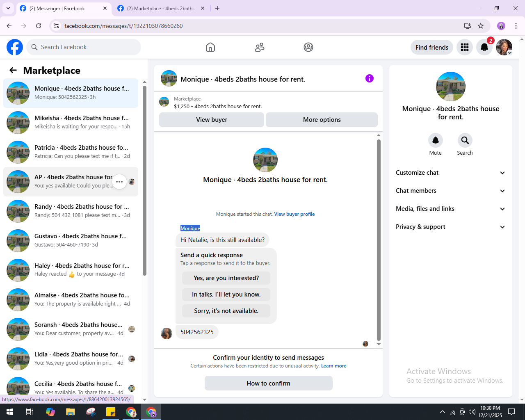This screenshot has width=525, height=420.
Task: Switch to Marketplace 4beds 2baths tab
Action: 161,9
